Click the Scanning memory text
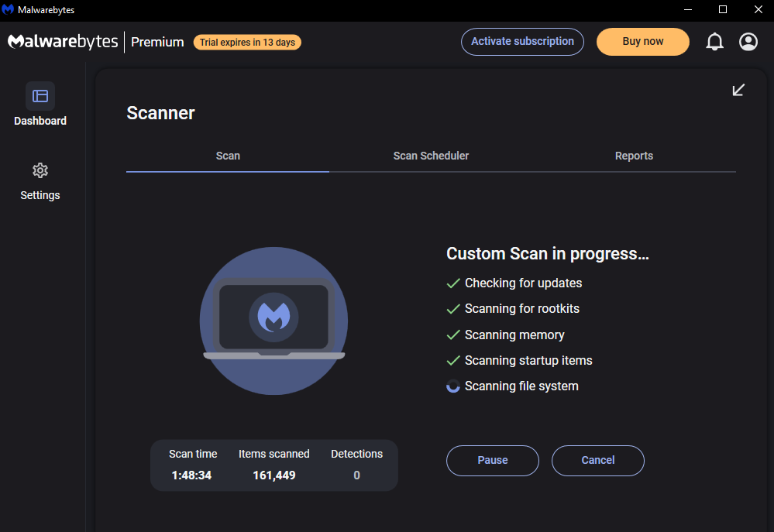The height and width of the screenshot is (532, 774). pos(514,335)
